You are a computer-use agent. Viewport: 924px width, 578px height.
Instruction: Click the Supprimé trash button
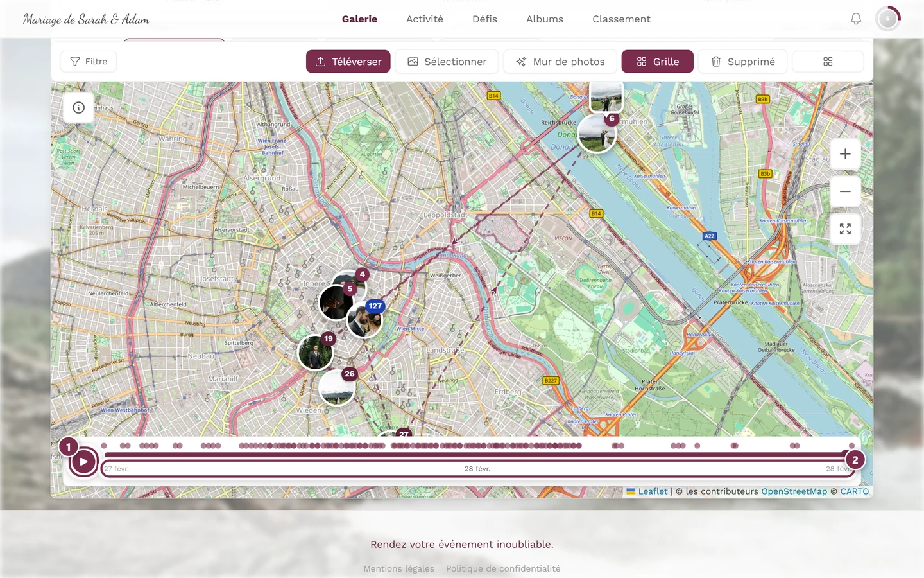(x=743, y=62)
